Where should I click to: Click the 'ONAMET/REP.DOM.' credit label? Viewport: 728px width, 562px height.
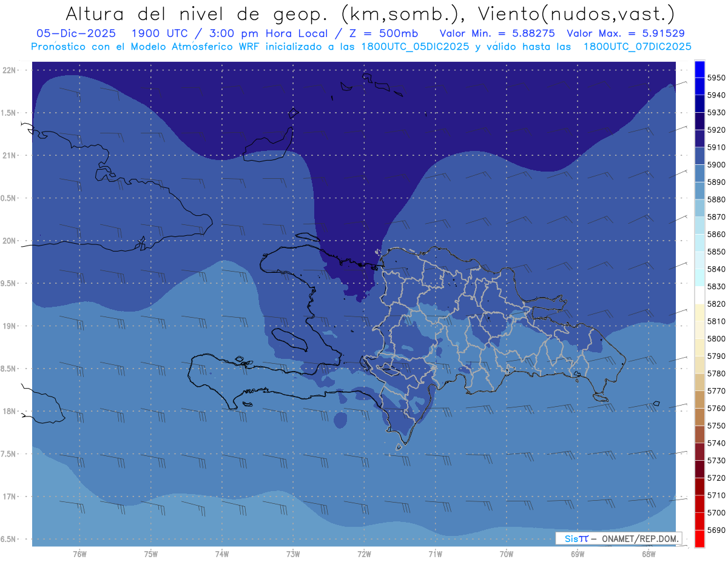click(x=639, y=538)
